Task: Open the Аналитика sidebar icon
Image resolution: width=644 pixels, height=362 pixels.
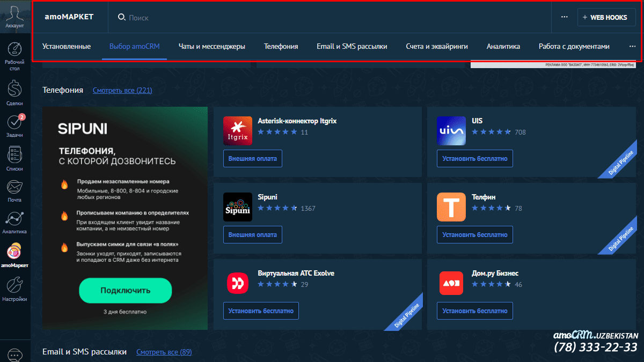Action: click(15, 219)
